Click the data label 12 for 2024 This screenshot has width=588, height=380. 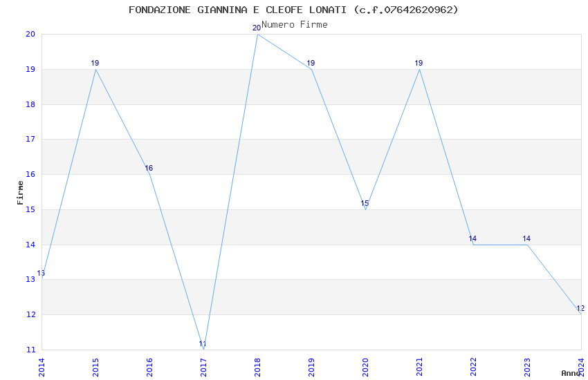tap(580, 309)
